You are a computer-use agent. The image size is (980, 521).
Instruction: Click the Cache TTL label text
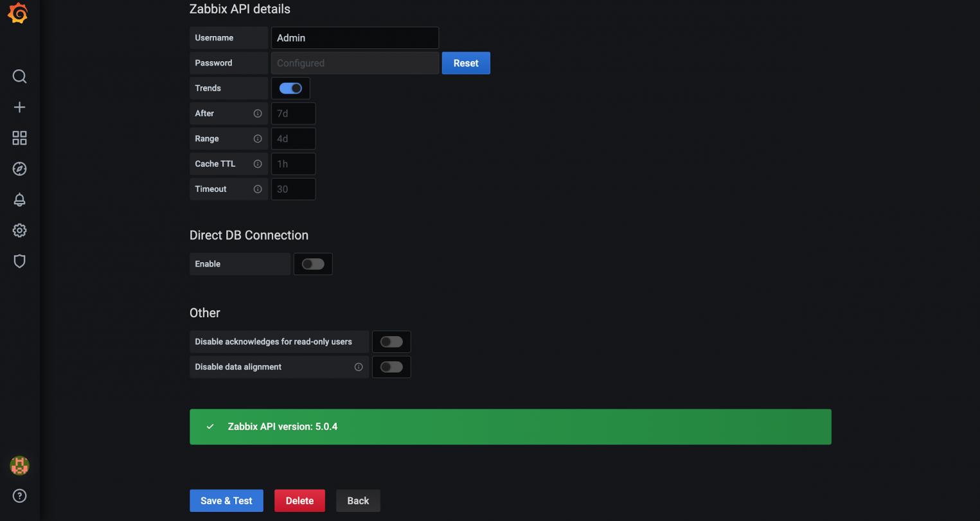coord(215,164)
